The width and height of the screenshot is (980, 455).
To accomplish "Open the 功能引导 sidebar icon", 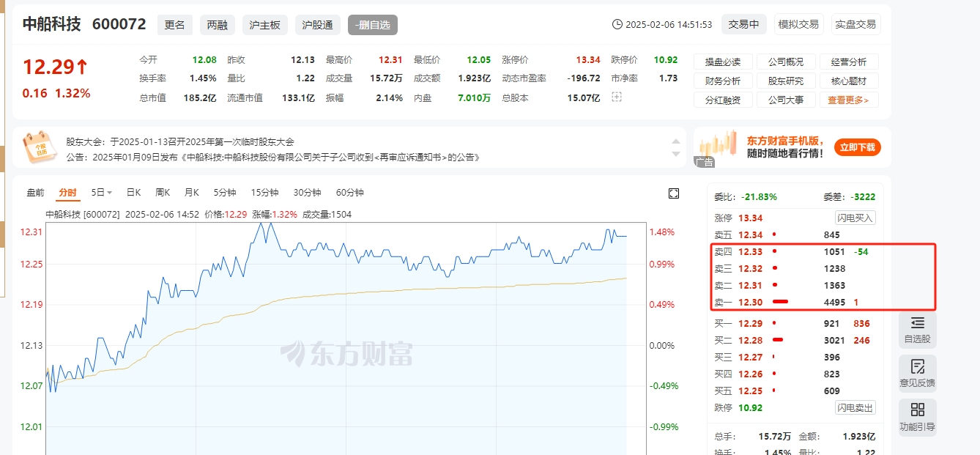I will pos(917,417).
